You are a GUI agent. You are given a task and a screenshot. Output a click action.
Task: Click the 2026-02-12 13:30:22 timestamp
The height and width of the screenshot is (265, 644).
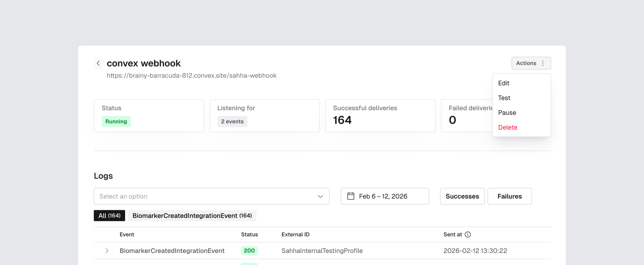[x=475, y=251]
